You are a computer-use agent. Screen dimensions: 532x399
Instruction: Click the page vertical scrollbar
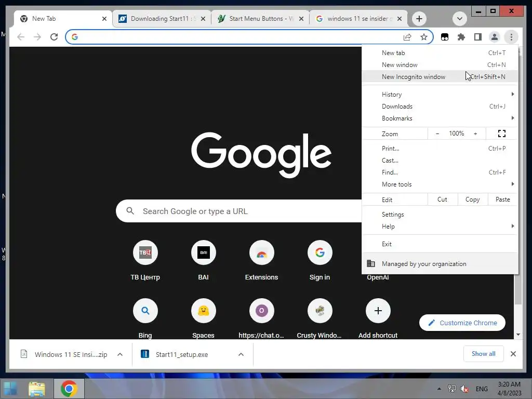[518, 289]
